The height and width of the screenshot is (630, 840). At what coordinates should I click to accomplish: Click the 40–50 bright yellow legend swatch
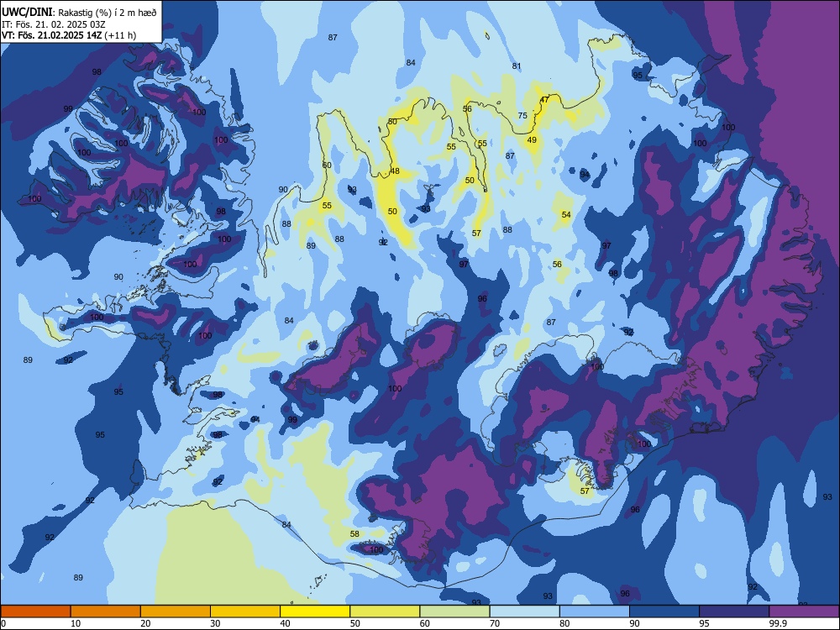(315, 612)
